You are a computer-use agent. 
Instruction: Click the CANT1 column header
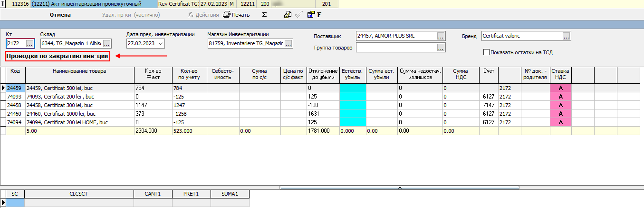point(153,194)
